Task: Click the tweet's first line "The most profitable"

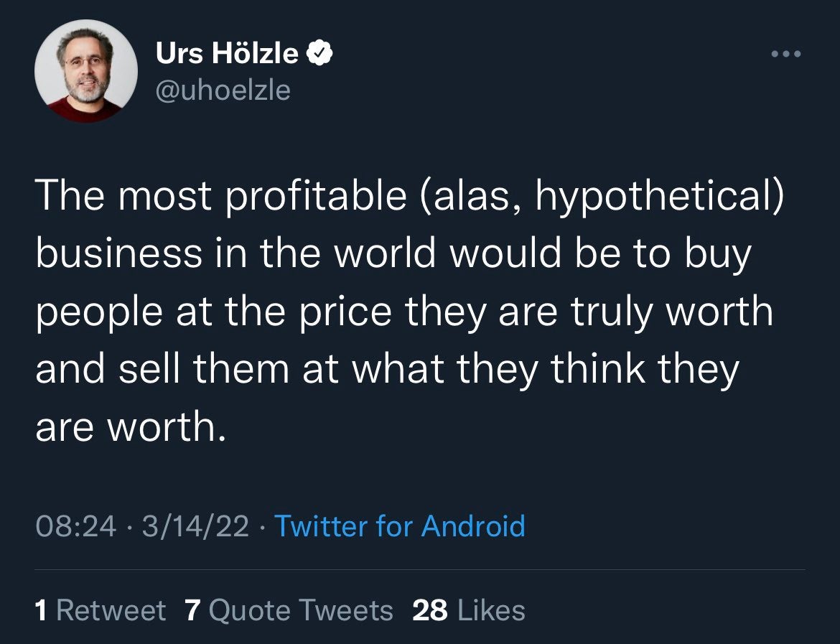Action: tap(221, 195)
